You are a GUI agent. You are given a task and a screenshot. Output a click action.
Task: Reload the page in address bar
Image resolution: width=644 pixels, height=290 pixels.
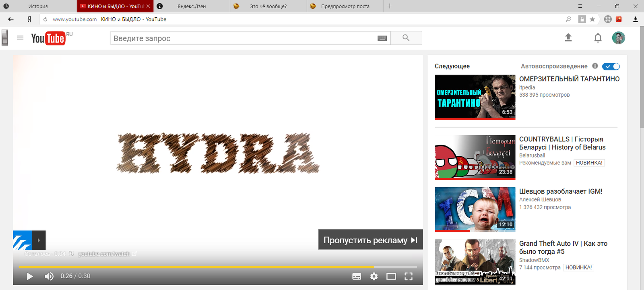point(45,19)
